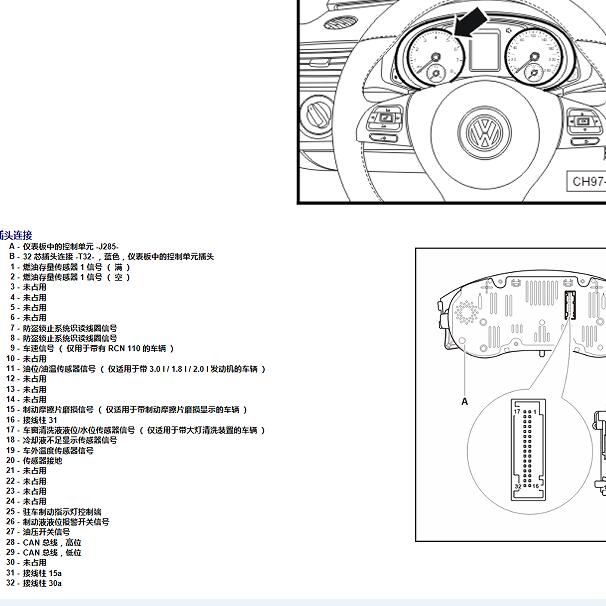Click pin 9 车速信号 RCN 110 row
This screenshot has height=606, width=606.
[92, 348]
